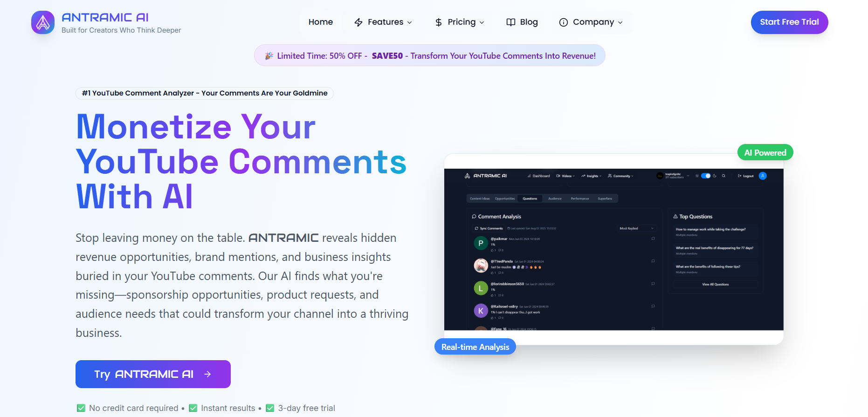This screenshot has width=868, height=417.
Task: Click the green P avatar of @paikmar
Action: pos(481,243)
